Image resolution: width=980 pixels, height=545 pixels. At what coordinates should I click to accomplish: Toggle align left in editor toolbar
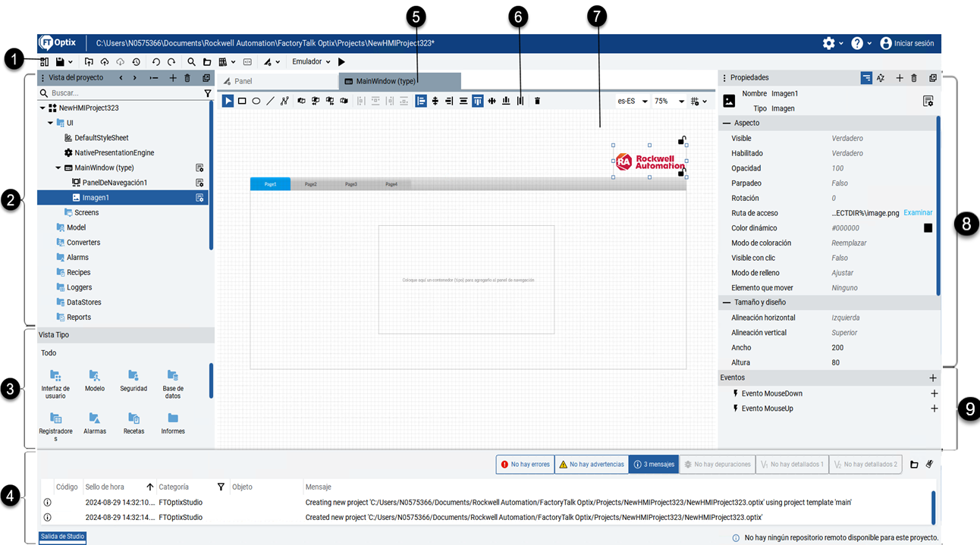[421, 101]
